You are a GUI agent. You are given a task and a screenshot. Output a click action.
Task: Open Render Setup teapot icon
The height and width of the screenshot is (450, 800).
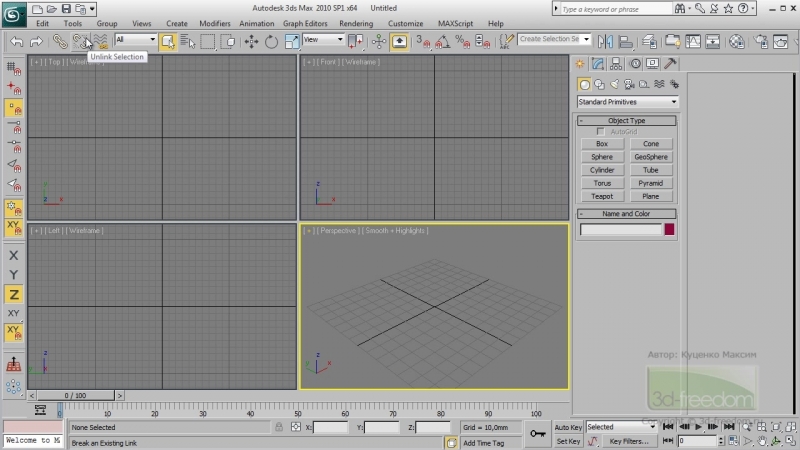pyautogui.click(x=761, y=41)
